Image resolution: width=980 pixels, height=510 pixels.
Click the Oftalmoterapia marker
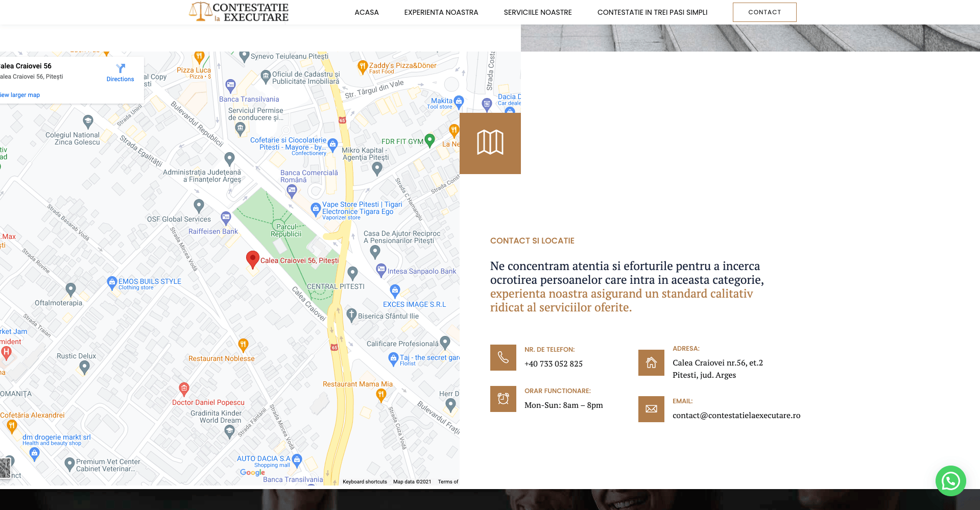(71, 290)
